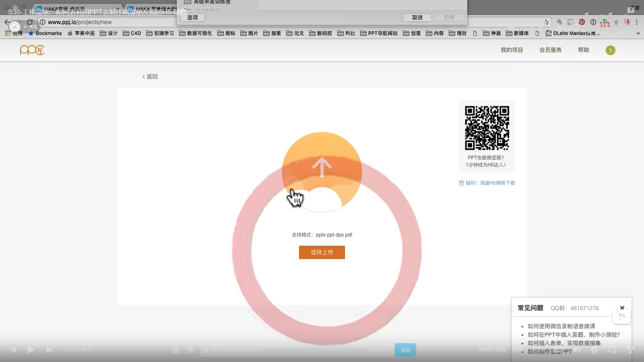Image resolution: width=644 pixels, height=362 pixels.
Task: Open FAQ 如何在PPT中插入答题,制作小测验
Action: 574,335
